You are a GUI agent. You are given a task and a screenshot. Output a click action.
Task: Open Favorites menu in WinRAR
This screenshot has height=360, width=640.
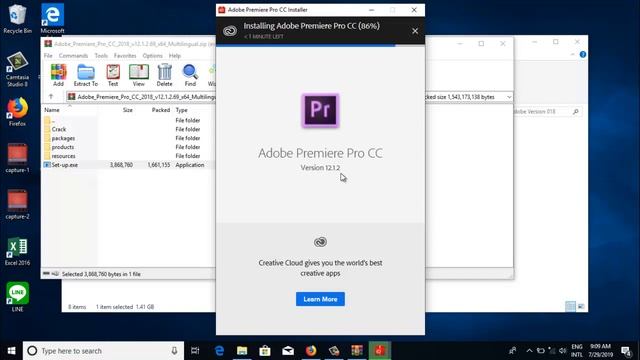pyautogui.click(x=125, y=56)
